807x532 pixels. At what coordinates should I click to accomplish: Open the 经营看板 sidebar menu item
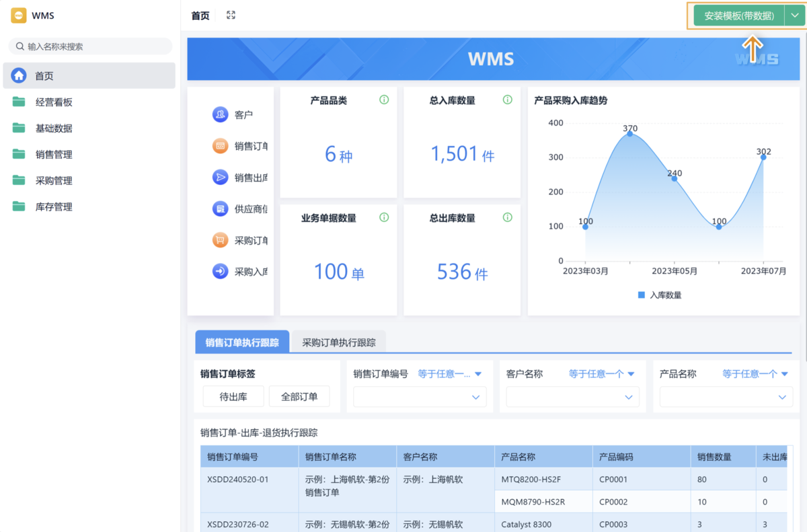click(x=89, y=102)
